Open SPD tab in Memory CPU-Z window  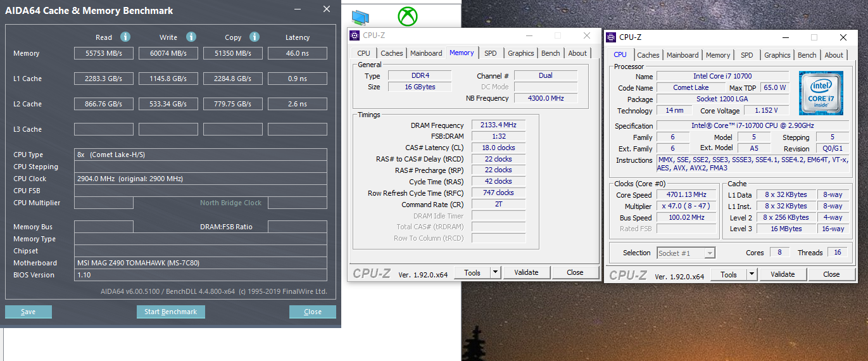(491, 53)
